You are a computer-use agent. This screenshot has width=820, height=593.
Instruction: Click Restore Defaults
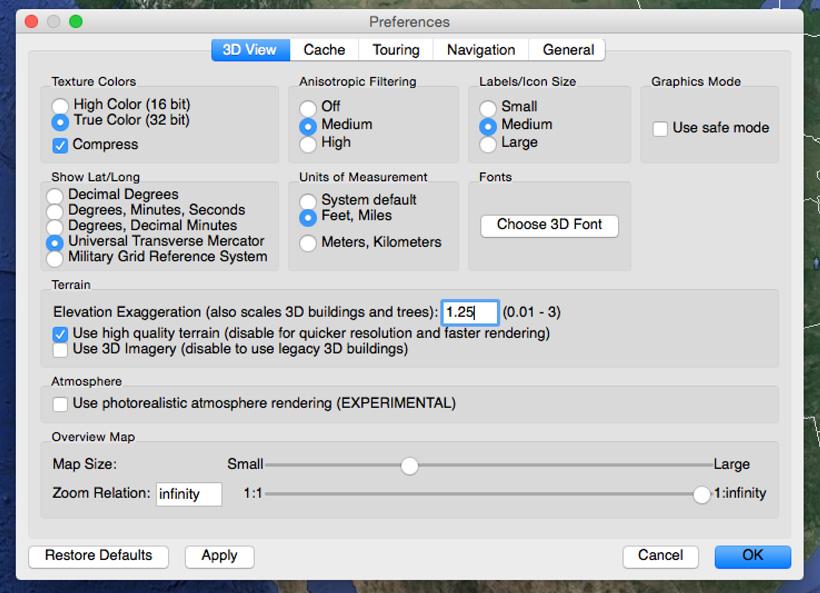click(x=97, y=556)
